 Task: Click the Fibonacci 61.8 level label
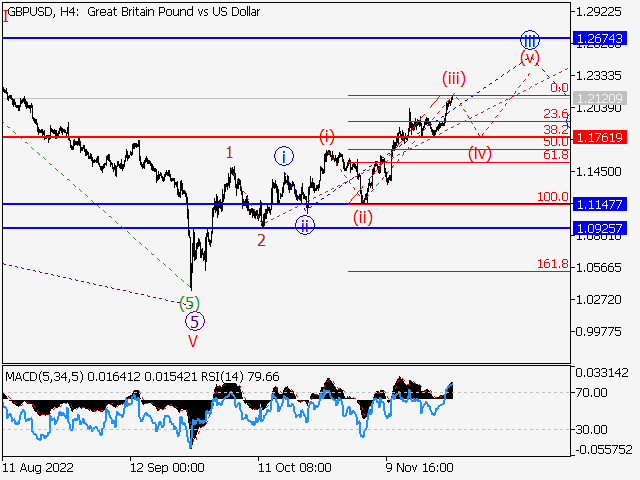click(556, 154)
